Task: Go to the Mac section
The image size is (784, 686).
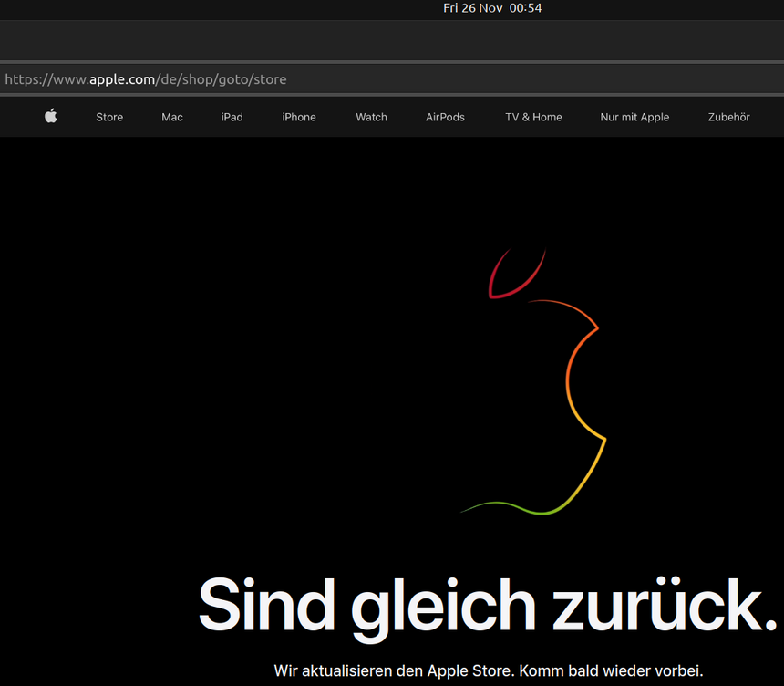Action: coord(172,117)
